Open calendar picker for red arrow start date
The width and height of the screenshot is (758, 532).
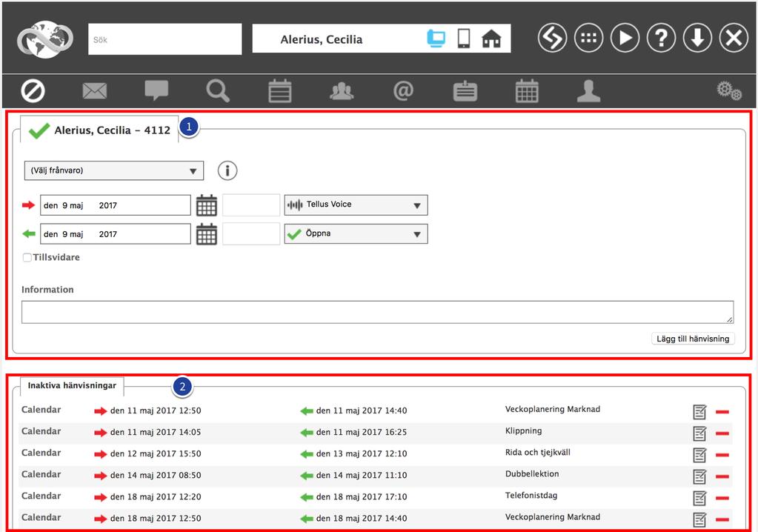pyautogui.click(x=207, y=205)
